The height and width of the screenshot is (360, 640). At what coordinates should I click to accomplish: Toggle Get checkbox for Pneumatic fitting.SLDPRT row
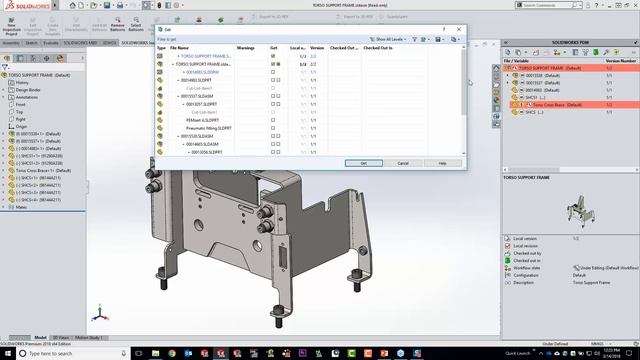tap(273, 128)
